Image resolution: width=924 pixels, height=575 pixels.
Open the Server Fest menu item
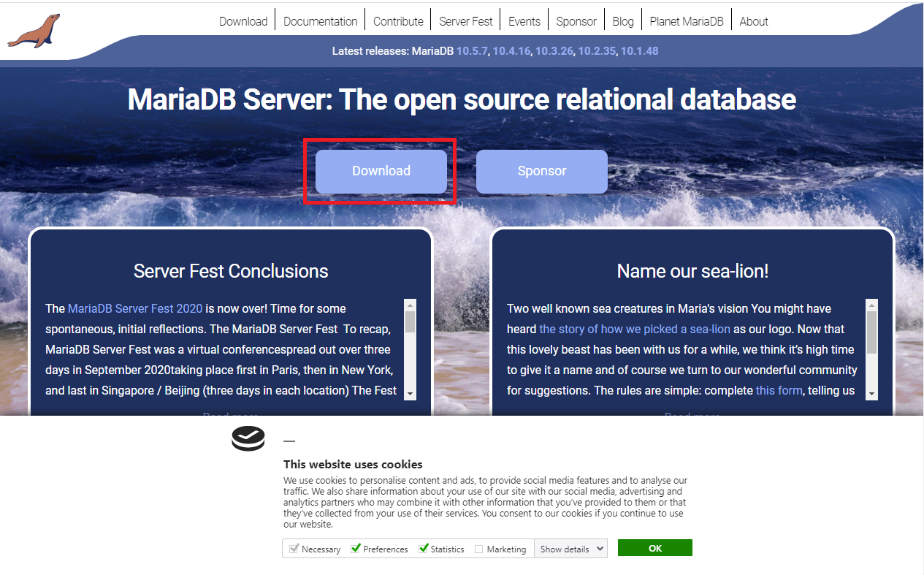[466, 21]
